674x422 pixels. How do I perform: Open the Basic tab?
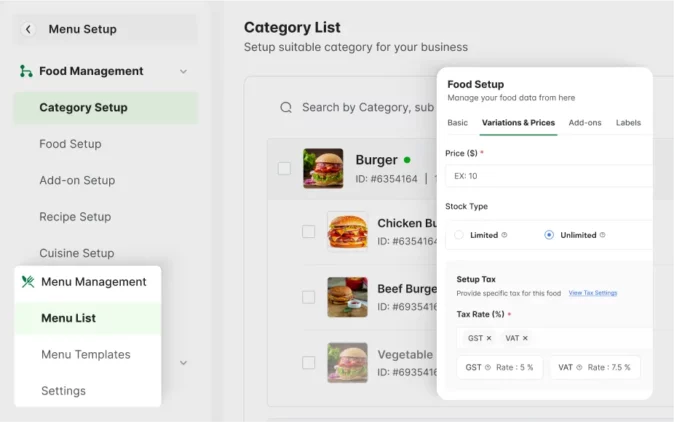[457, 122]
